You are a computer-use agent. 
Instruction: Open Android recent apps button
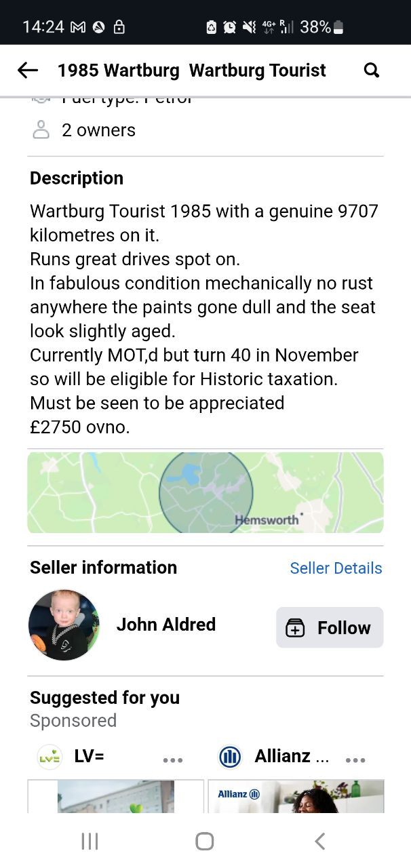pyautogui.click(x=90, y=842)
